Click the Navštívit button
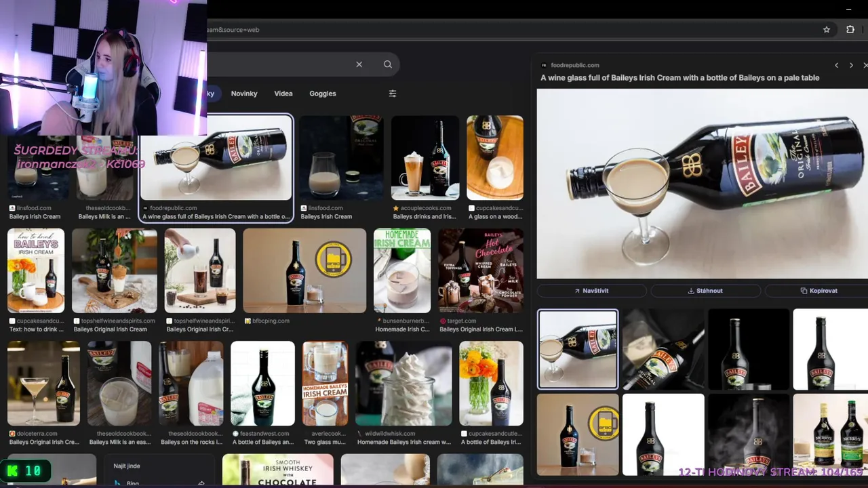The width and height of the screenshot is (868, 488). pyautogui.click(x=591, y=291)
